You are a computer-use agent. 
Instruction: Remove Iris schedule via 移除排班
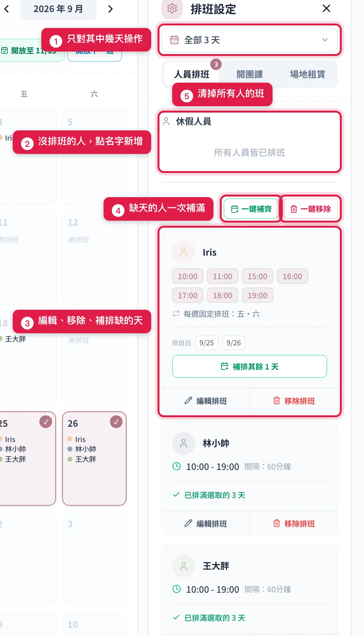coord(294,401)
